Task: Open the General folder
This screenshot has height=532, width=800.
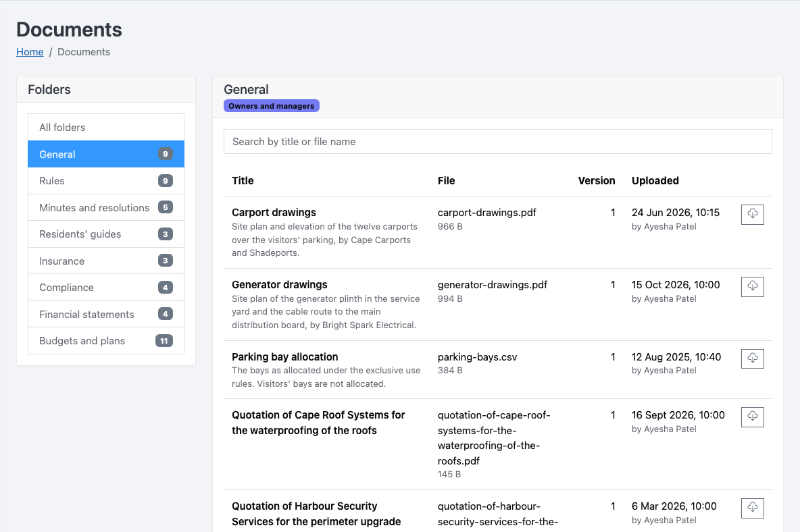Action: pyautogui.click(x=106, y=154)
